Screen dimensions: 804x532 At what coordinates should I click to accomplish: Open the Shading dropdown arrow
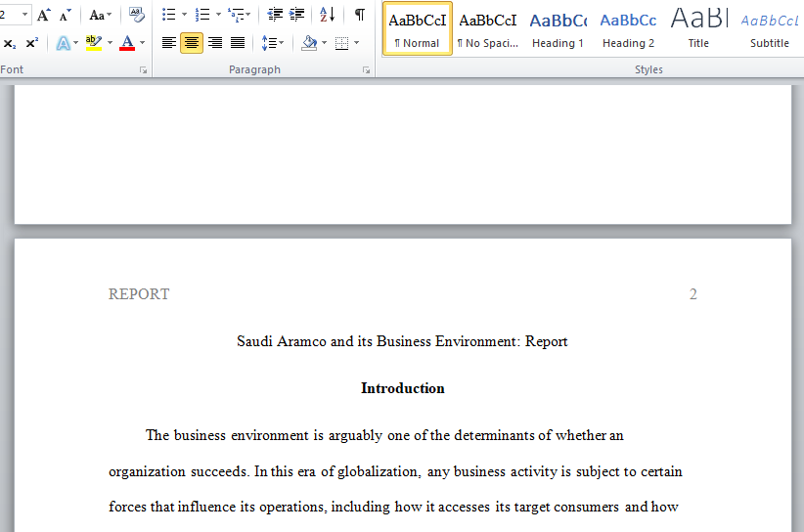click(x=324, y=43)
